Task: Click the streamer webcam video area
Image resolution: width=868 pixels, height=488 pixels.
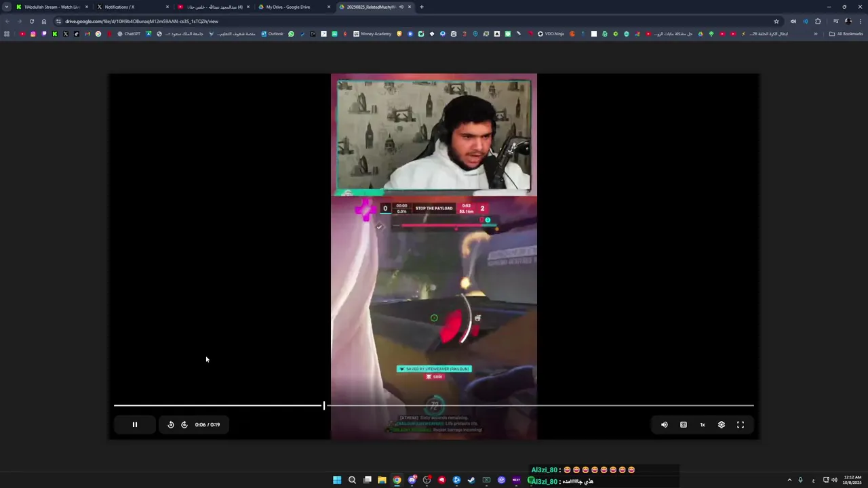Action: pos(434,135)
